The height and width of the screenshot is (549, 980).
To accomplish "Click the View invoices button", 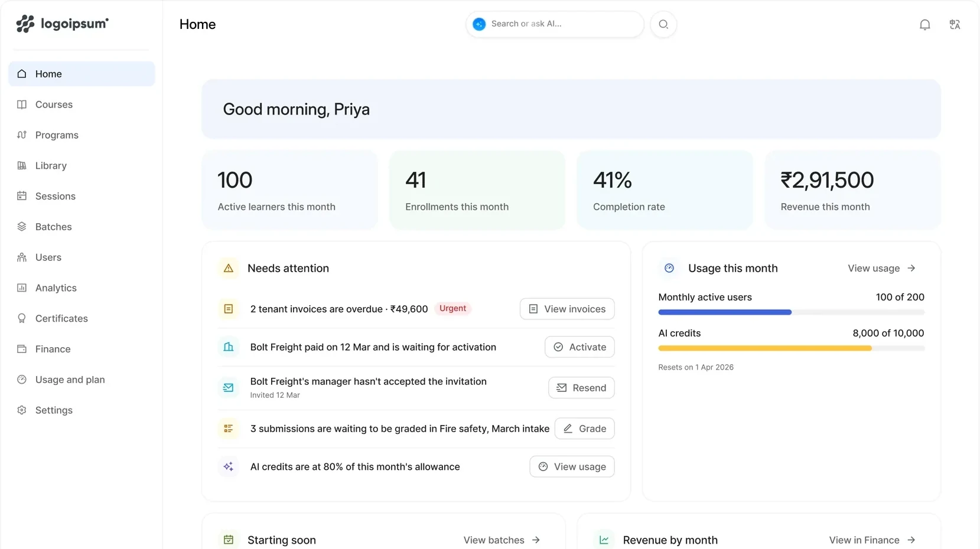I will [567, 309].
